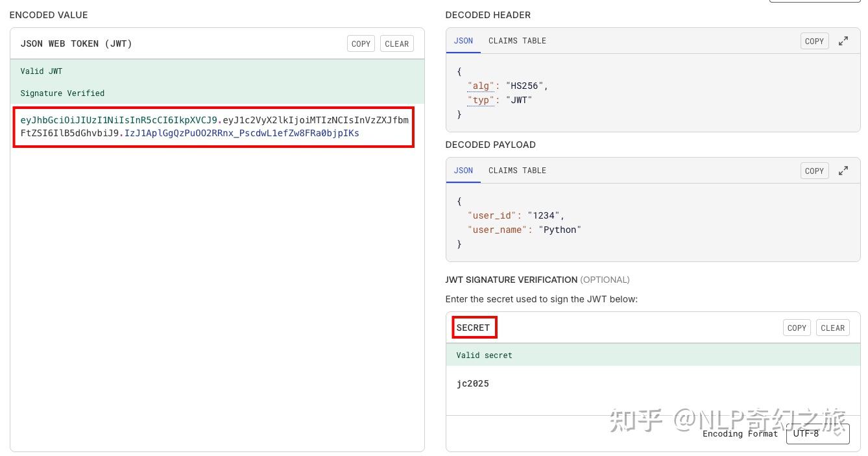The width and height of the screenshot is (868, 456).
Task: Copy the encoded JWT token
Action: 361,43
